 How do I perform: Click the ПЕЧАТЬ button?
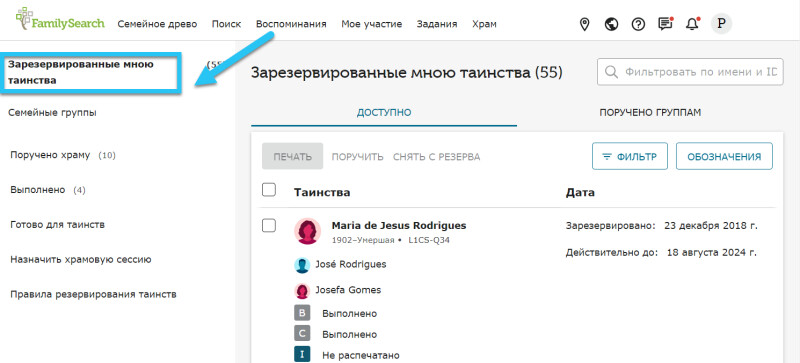tap(293, 156)
